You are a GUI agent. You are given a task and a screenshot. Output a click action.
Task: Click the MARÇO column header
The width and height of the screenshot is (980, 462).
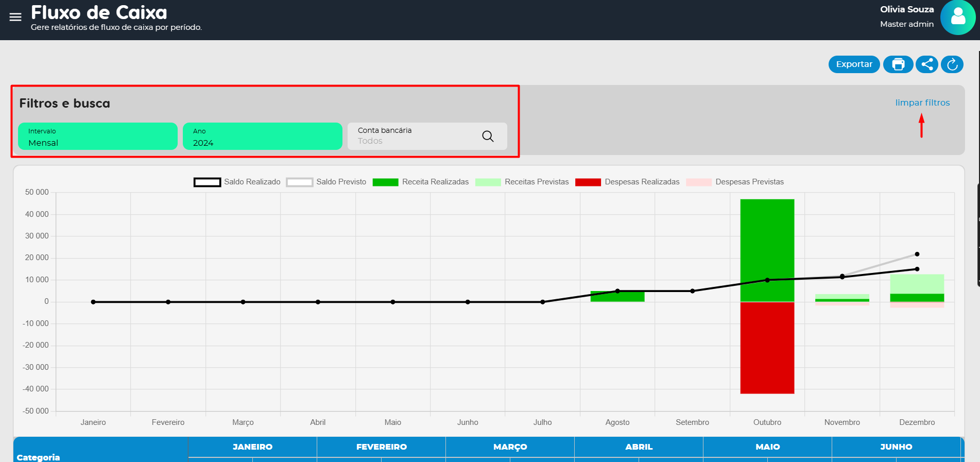pyautogui.click(x=510, y=447)
